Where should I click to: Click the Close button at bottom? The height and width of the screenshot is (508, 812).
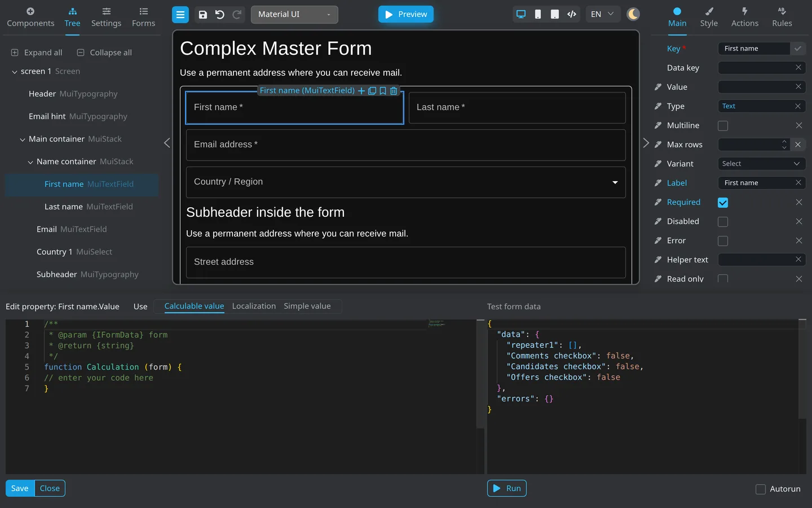50,488
